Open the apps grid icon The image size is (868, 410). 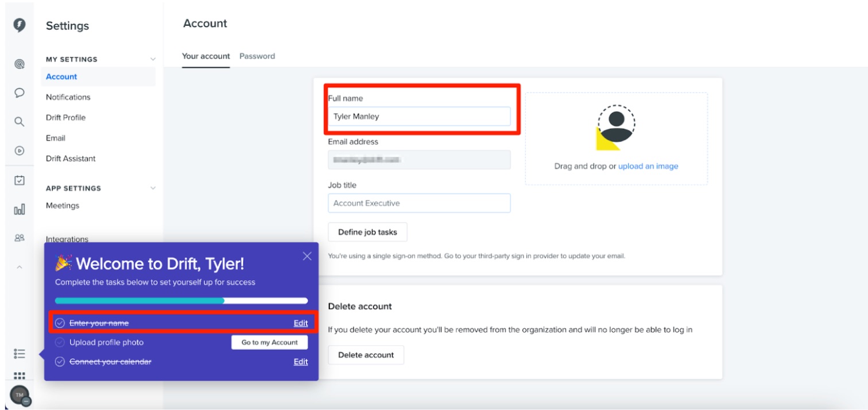[x=20, y=376]
